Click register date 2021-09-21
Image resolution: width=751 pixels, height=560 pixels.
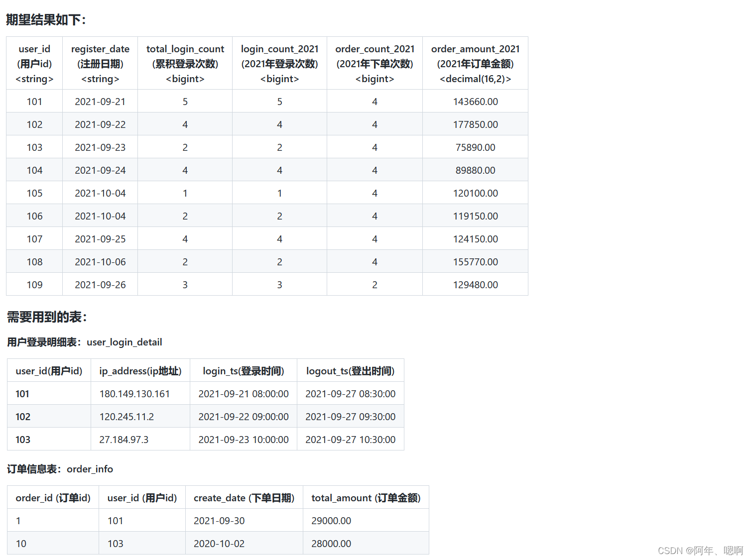[100, 102]
